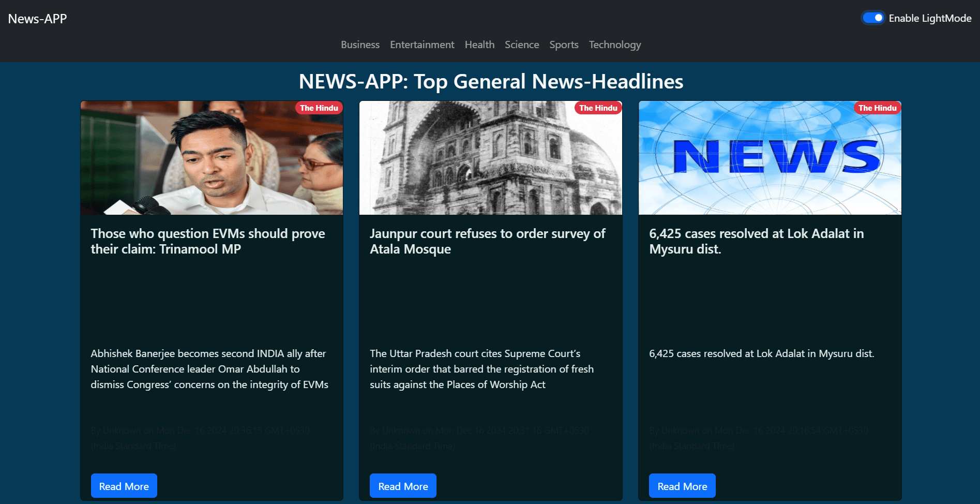Viewport: 980px width, 504px height.
Task: Click The Hindu badge on EVMs card
Action: [319, 108]
